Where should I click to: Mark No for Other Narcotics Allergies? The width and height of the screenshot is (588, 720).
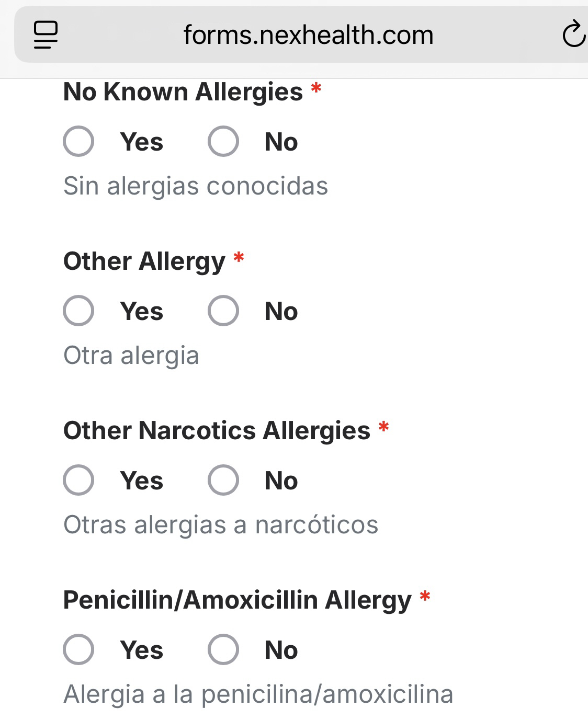point(223,480)
